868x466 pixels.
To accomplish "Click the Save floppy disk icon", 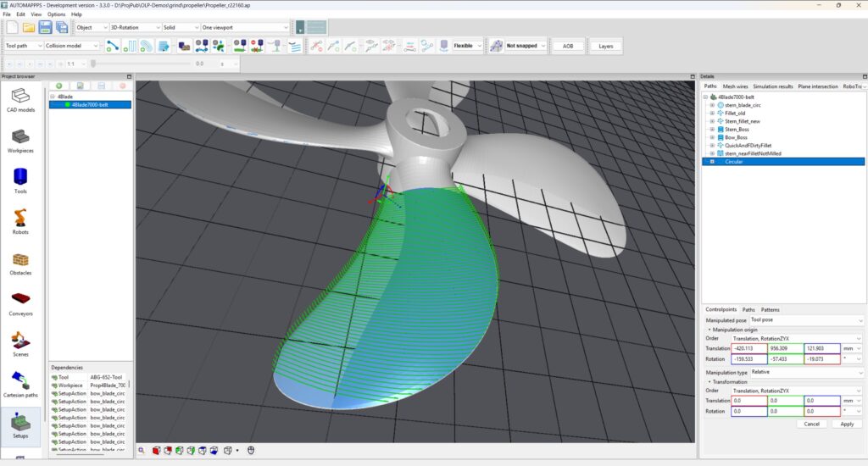I will point(46,27).
